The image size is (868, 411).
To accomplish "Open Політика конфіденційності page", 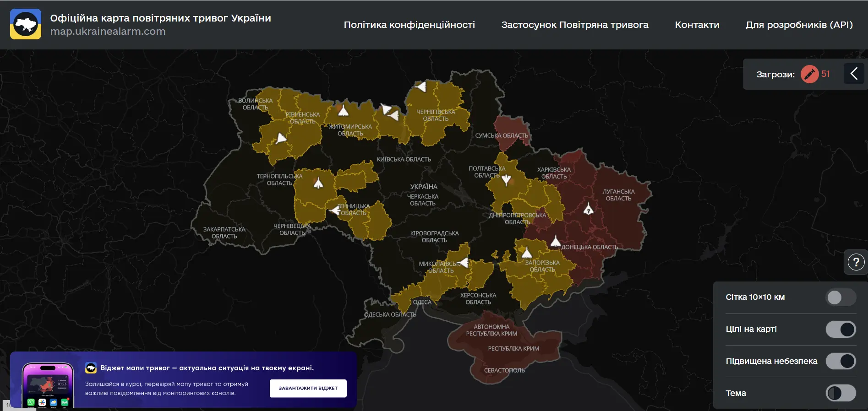I will (409, 25).
